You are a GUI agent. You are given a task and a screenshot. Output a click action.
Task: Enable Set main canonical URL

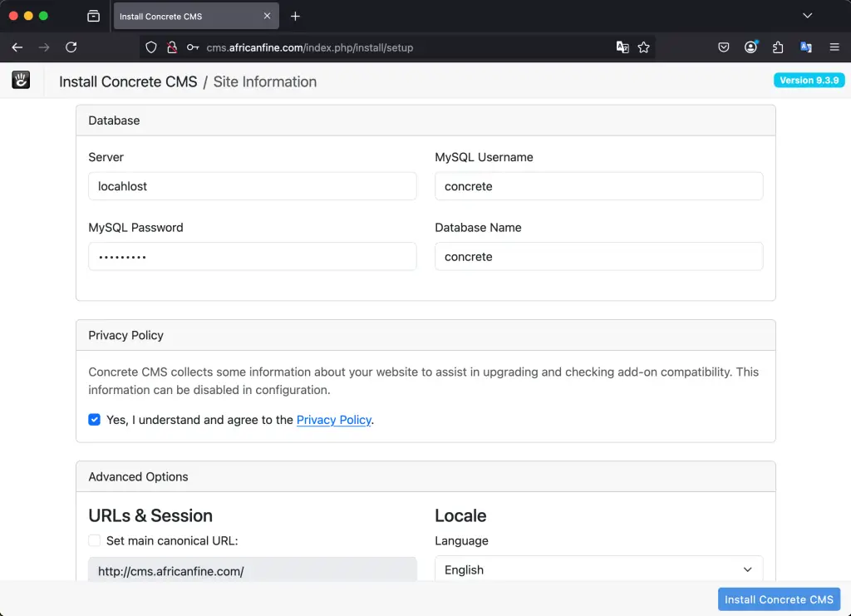[x=94, y=540]
